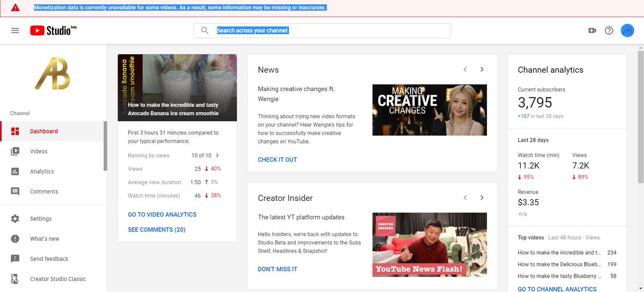Viewport: 644px width, 292px height.
Task: Open the Avocado Banana smoothie video thumbnail
Action: [x=177, y=87]
